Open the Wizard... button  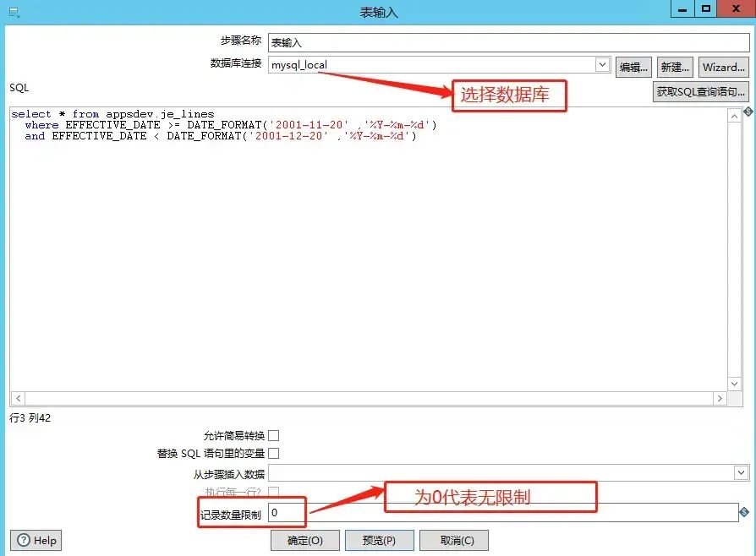723,68
